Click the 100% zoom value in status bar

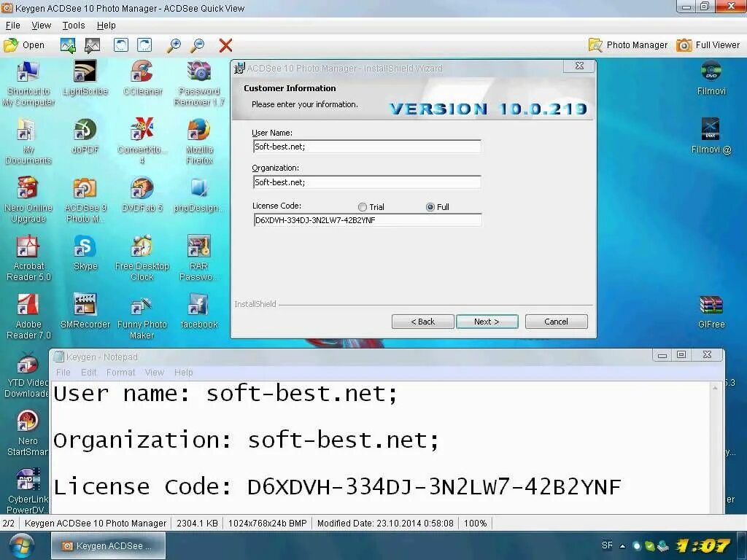(x=475, y=524)
